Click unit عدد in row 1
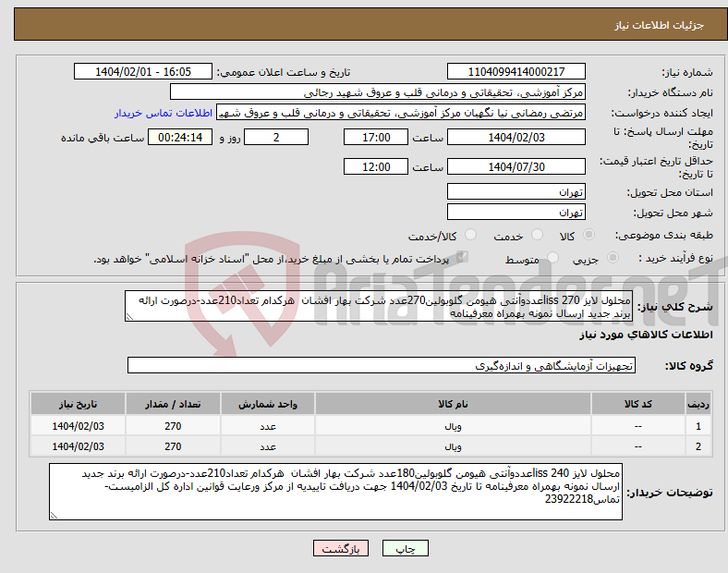 point(268,426)
